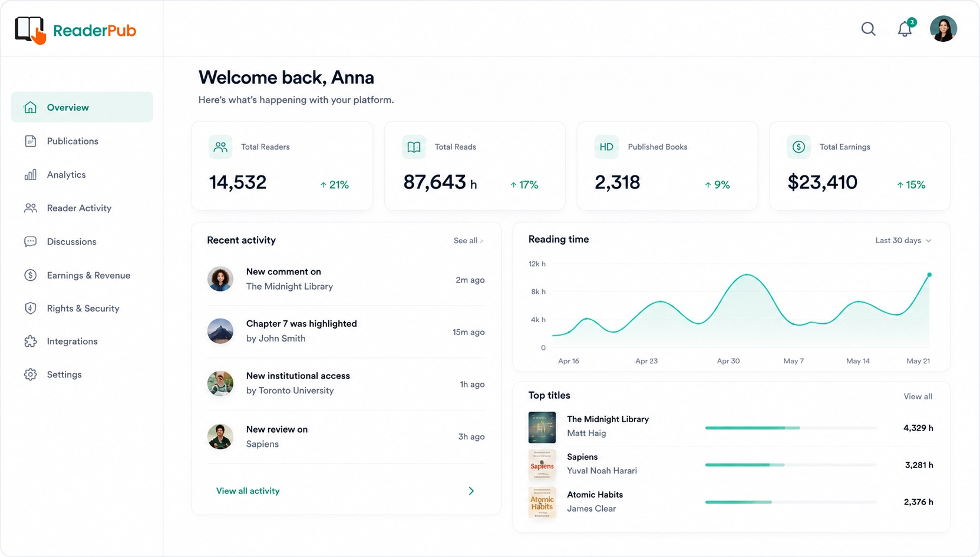Click 'New comment on' activity text
The width and height of the screenshot is (980, 557).
tap(283, 271)
